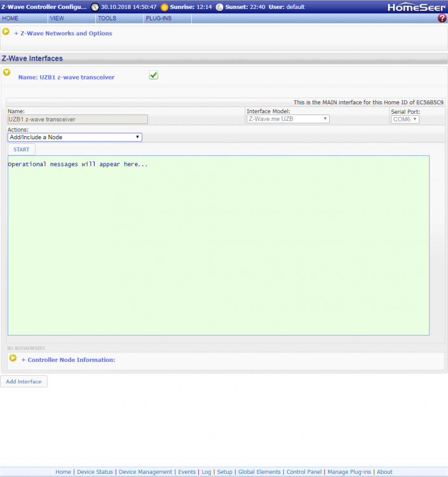This screenshot has width=448, height=477.
Task: Expand Controller Node Information section
Action: [x=68, y=360]
